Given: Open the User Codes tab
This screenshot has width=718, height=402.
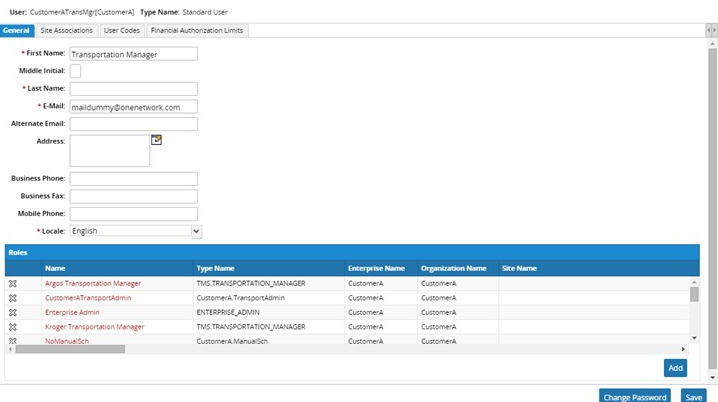Looking at the screenshot, I should coord(122,31).
